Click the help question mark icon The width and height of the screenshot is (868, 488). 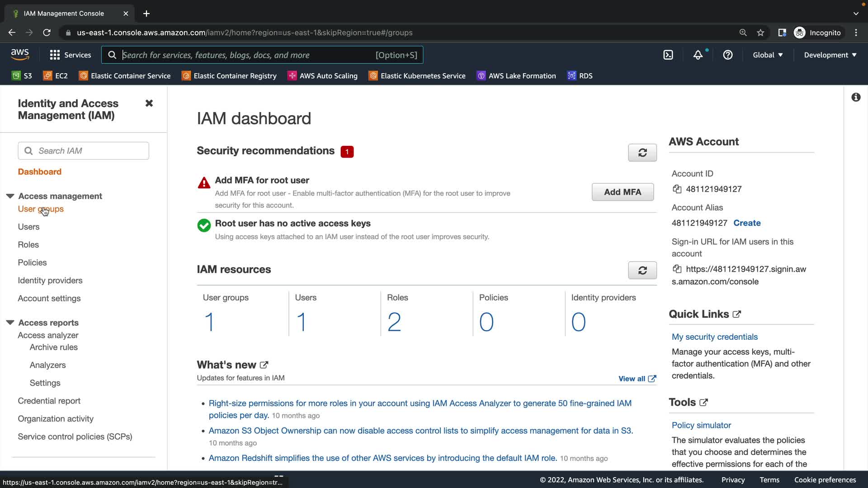(728, 55)
